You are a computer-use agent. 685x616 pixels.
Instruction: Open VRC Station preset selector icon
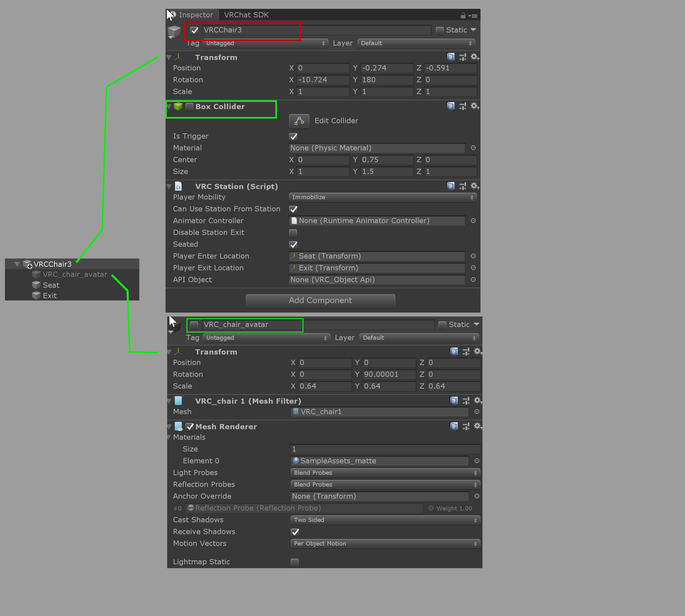462,186
